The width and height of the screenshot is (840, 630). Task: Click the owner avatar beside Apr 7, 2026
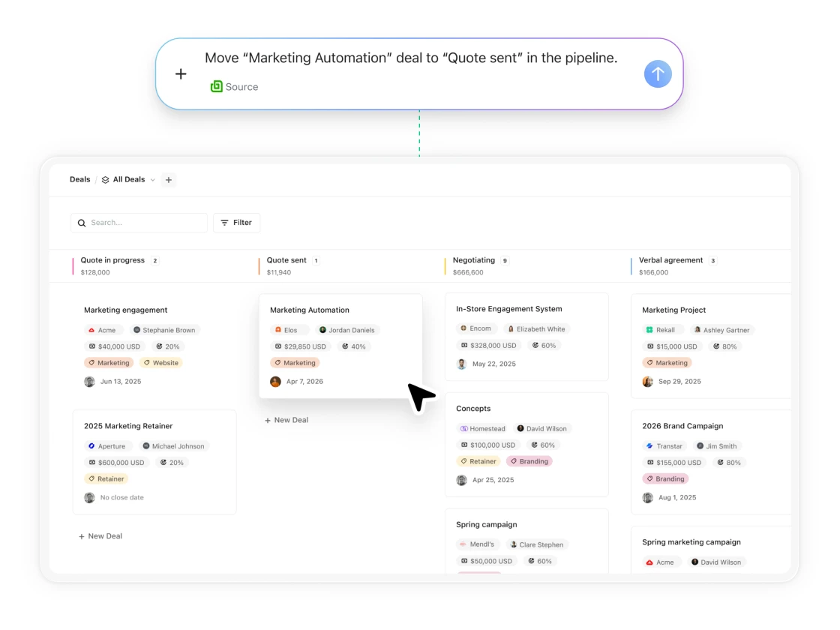pos(275,382)
